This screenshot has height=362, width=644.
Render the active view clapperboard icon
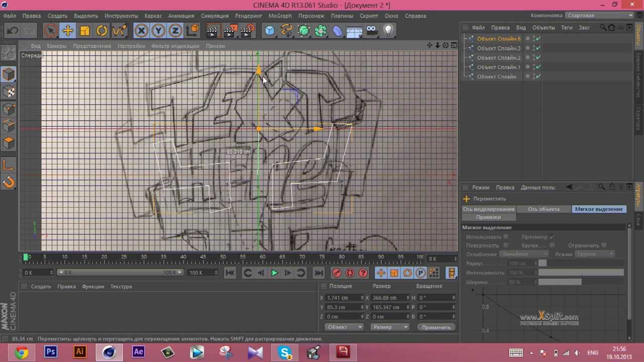pyautogui.click(x=212, y=31)
